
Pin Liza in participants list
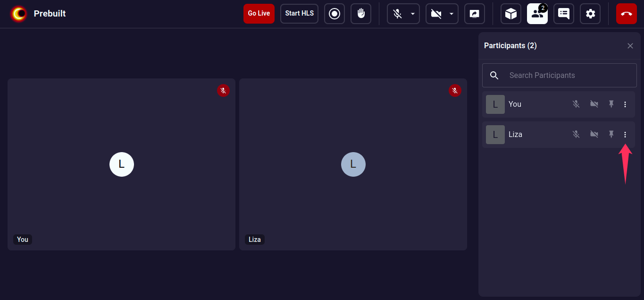(x=611, y=135)
